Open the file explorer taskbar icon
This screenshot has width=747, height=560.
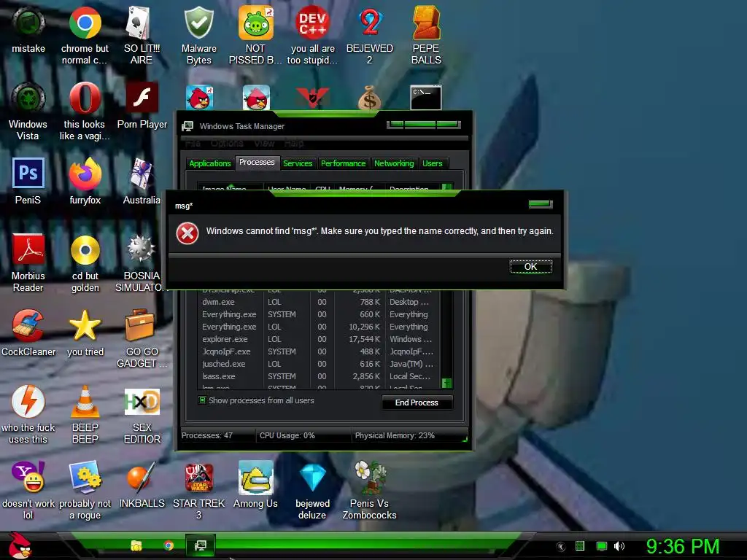(x=136, y=545)
